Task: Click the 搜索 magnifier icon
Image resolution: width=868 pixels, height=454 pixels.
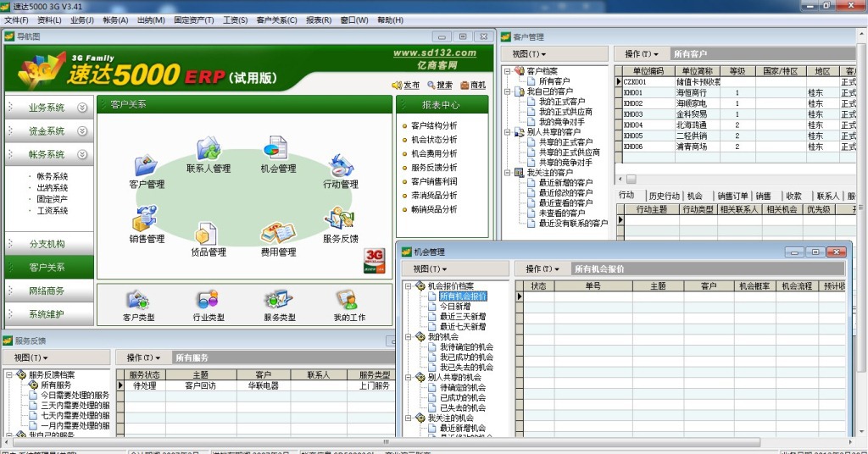Action: click(431, 86)
